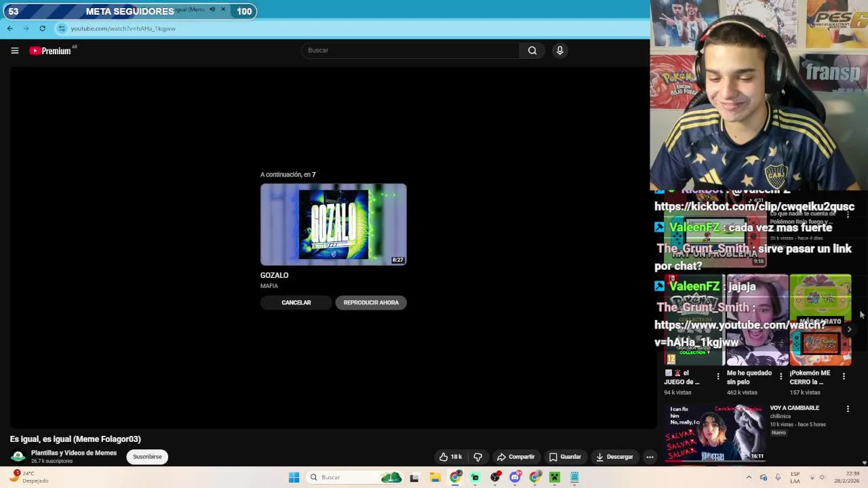This screenshot has width=868, height=488.
Task: Reload the page in browser
Action: [x=42, y=28]
